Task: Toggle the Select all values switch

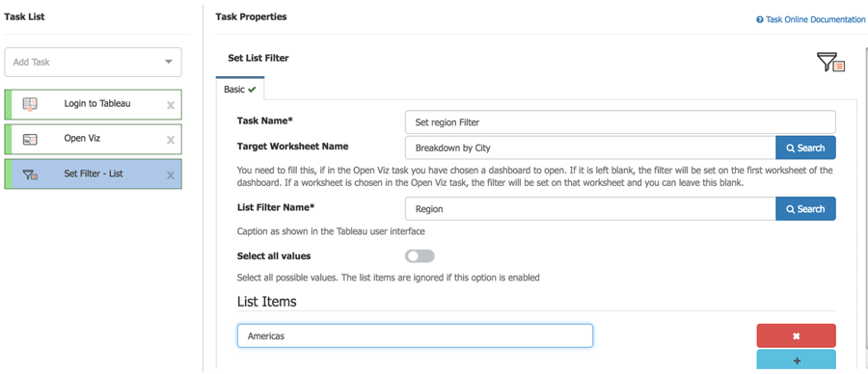Action: click(420, 256)
